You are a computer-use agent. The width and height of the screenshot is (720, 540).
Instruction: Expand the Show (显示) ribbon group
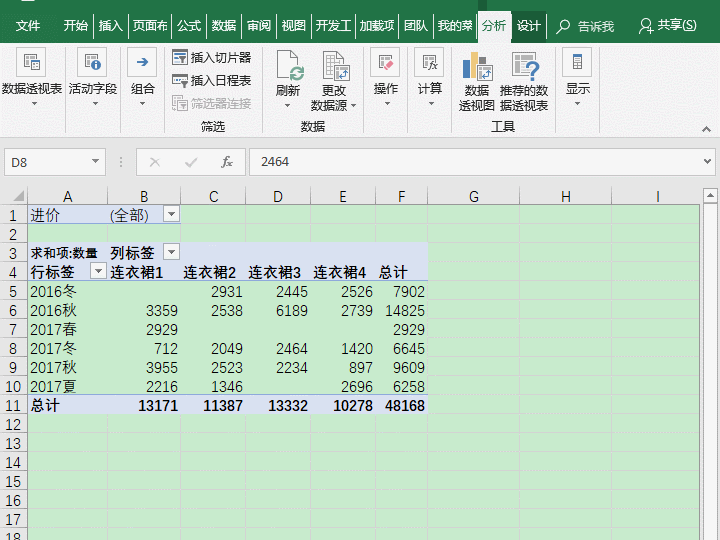[577, 63]
